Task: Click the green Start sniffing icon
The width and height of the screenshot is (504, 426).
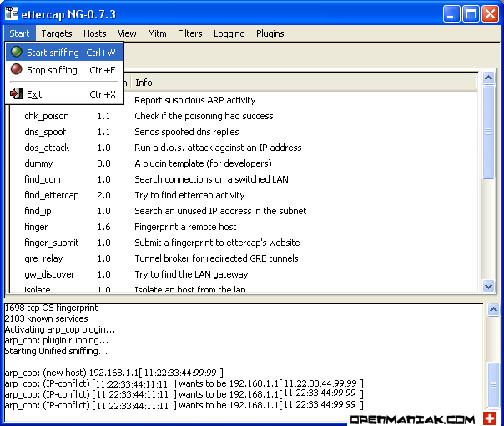Action: tap(17, 52)
